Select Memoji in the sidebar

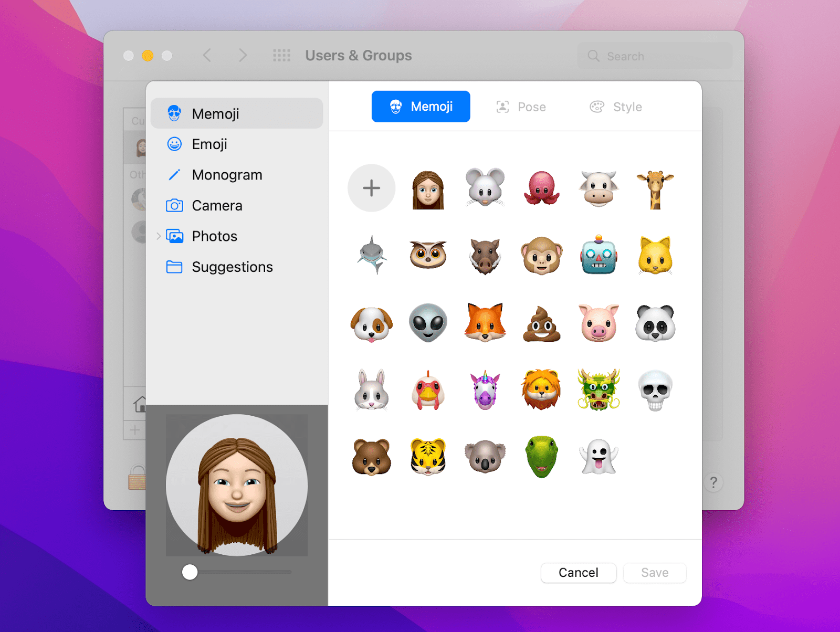click(237, 113)
